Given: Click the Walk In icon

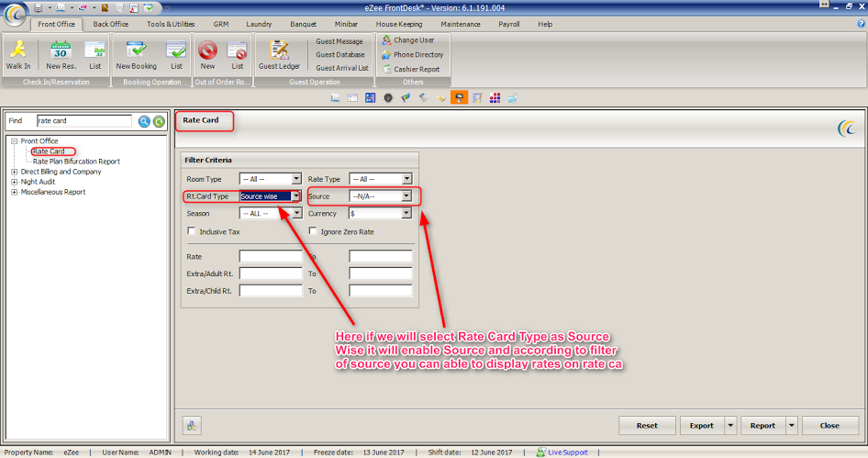Looking at the screenshot, I should click(18, 50).
